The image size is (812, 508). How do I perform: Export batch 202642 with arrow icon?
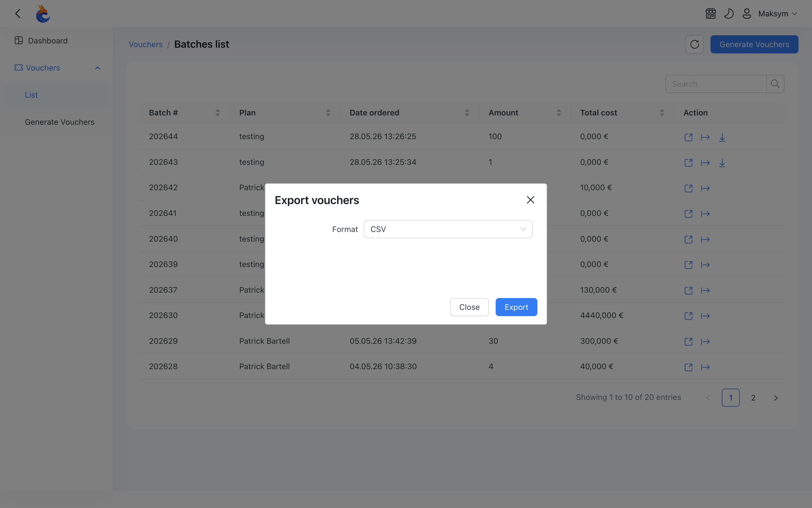[x=705, y=188]
